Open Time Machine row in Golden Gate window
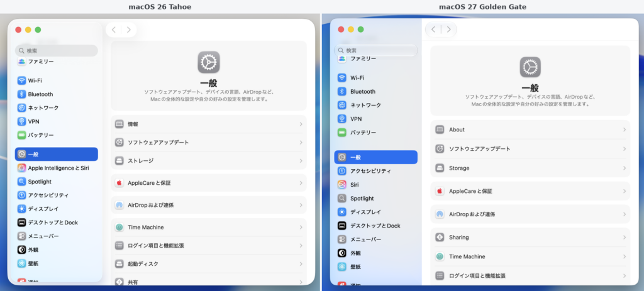The image size is (644, 291). 530,256
